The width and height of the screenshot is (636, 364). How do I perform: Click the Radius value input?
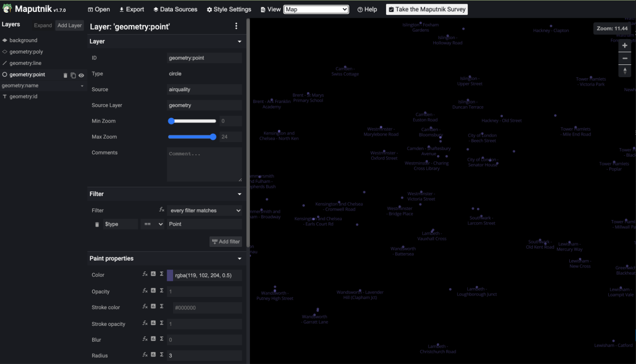(x=204, y=355)
